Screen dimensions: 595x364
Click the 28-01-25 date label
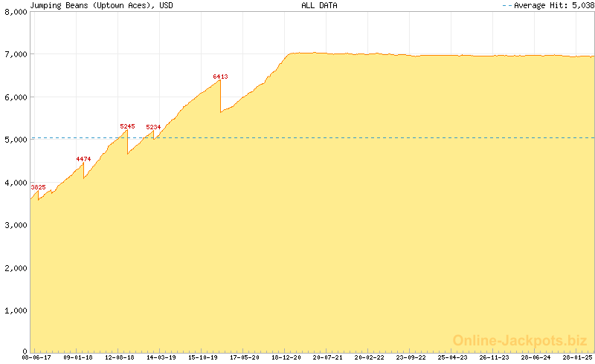(x=578, y=357)
